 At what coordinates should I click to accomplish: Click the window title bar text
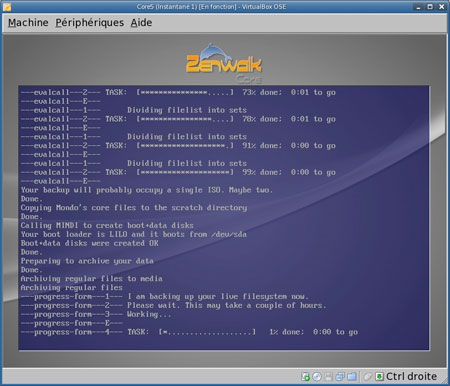[x=211, y=7]
